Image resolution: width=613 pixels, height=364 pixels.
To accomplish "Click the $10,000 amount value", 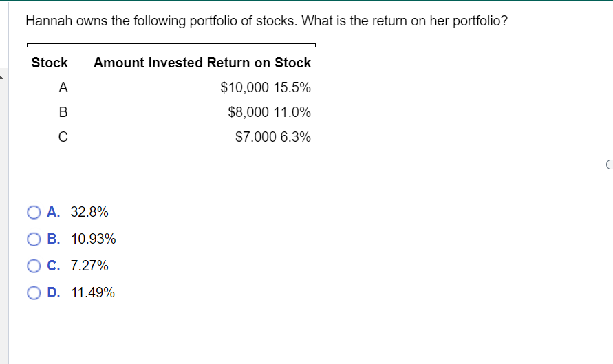I will click(245, 87).
